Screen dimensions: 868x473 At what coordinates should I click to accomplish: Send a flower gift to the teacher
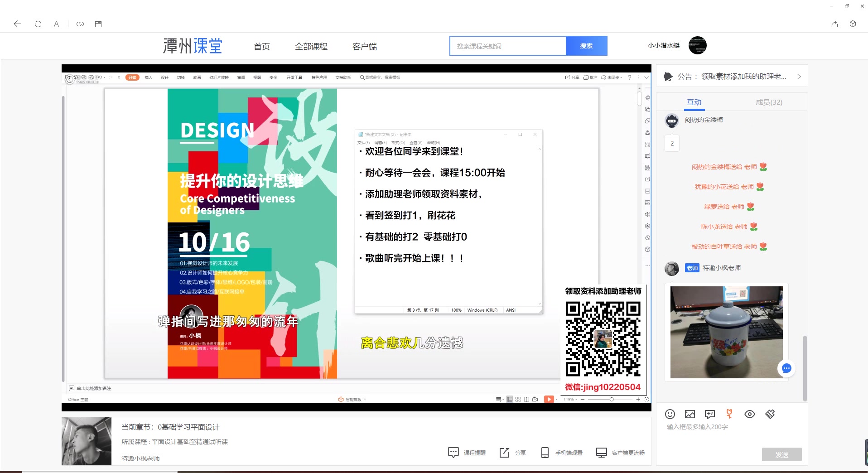click(728, 414)
